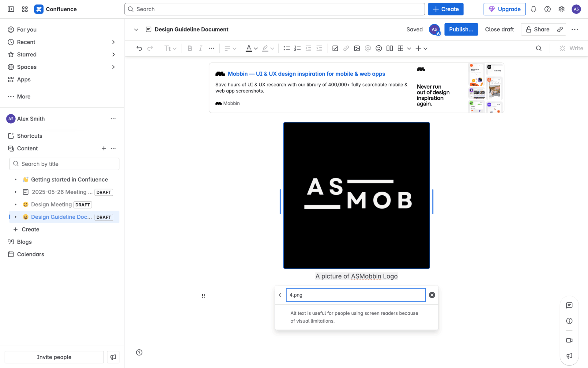This screenshot has width=588, height=368.
Task: Redo the last edit
Action: [150, 48]
